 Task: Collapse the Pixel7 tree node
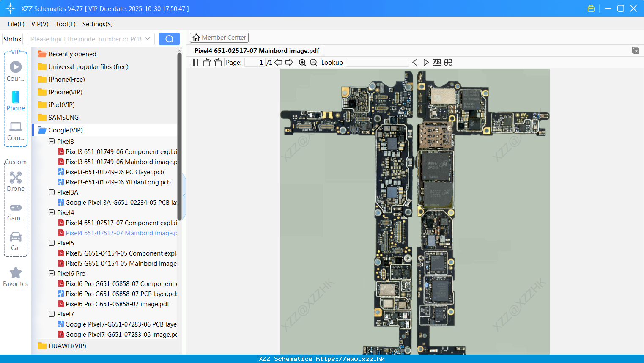52,314
